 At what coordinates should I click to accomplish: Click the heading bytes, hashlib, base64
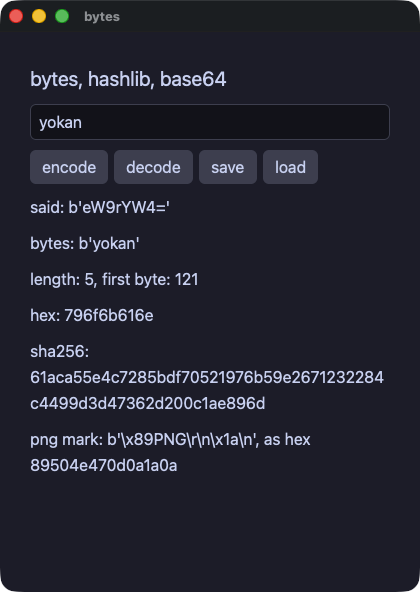tap(128, 79)
